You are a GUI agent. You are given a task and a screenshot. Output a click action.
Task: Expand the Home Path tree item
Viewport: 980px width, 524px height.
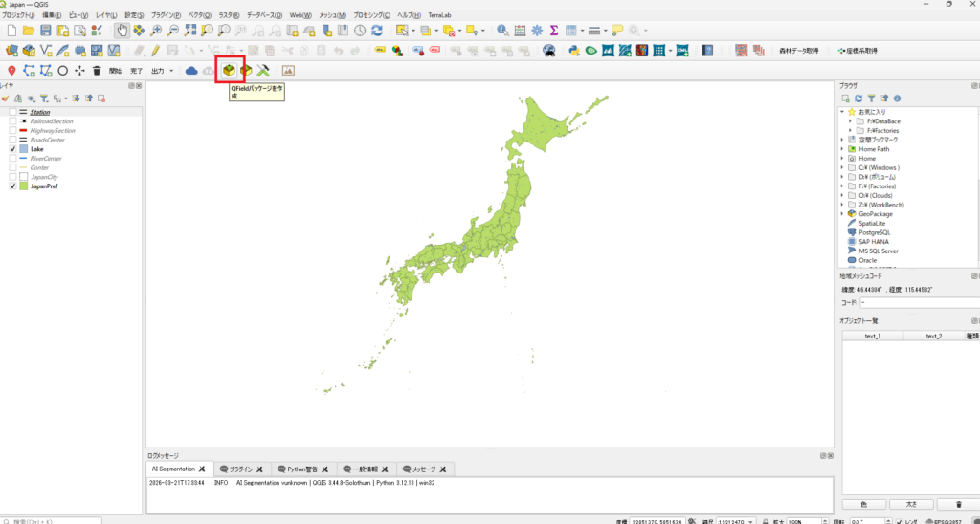tap(842, 149)
